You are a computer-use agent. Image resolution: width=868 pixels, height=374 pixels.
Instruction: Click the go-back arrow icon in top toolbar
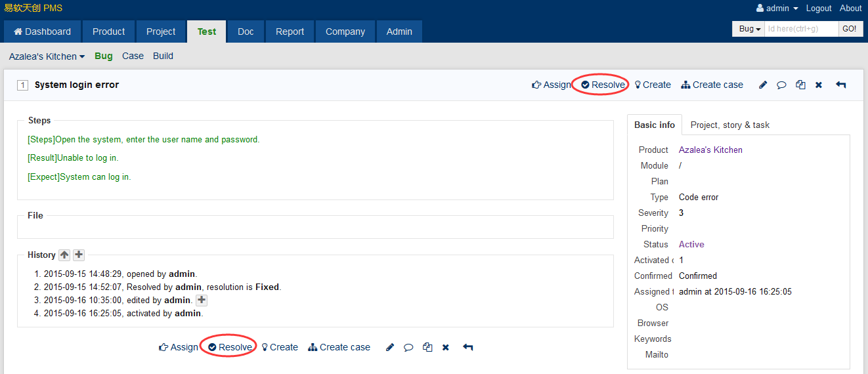pos(840,85)
